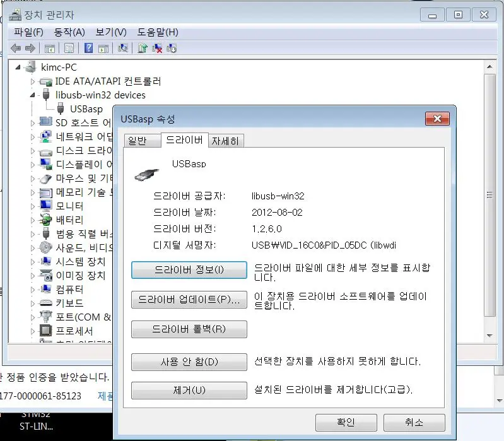The width and height of the screenshot is (504, 441).
Task: Click the IDE ATA/ATAPI controller icon
Action: click(45, 81)
